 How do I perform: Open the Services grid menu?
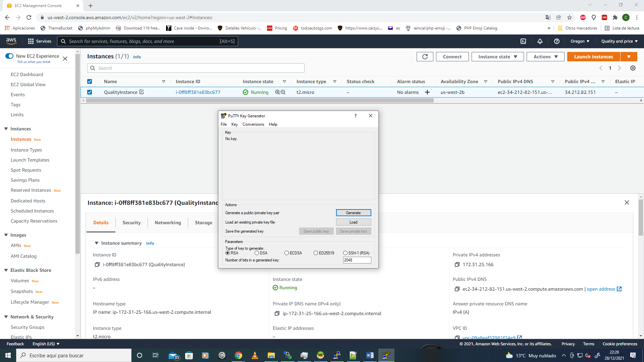point(31,41)
